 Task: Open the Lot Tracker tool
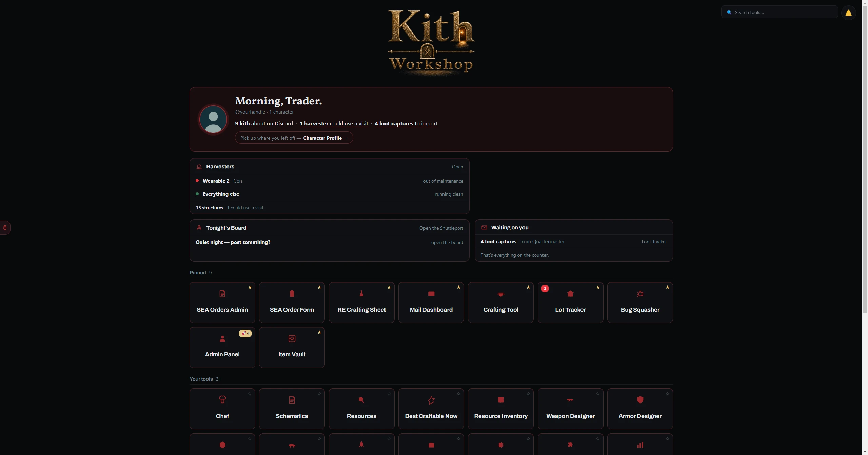point(570,302)
